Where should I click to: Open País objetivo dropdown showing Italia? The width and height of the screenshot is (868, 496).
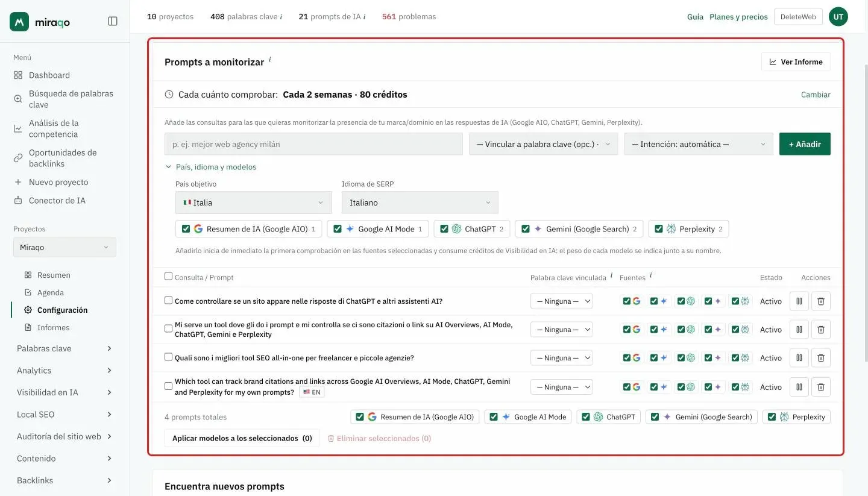pos(253,202)
